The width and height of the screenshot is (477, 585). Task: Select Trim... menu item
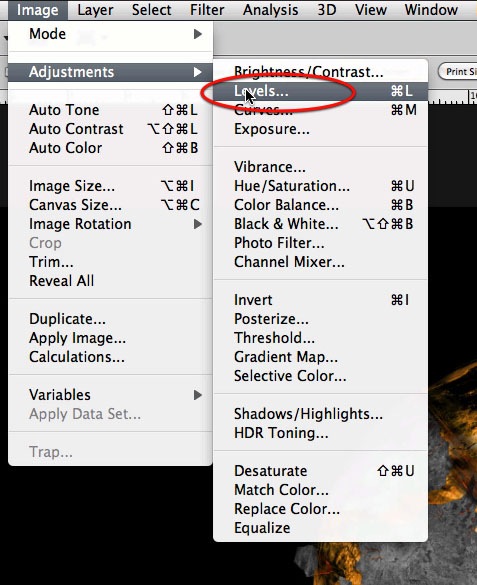(110, 262)
